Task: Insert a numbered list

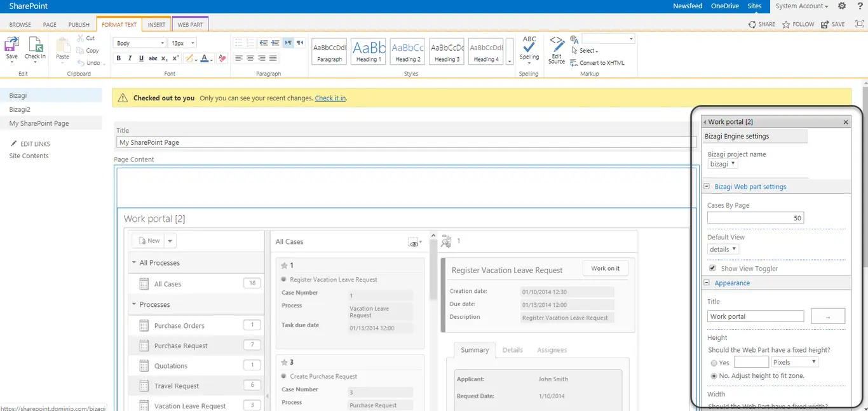Action: coord(250,43)
